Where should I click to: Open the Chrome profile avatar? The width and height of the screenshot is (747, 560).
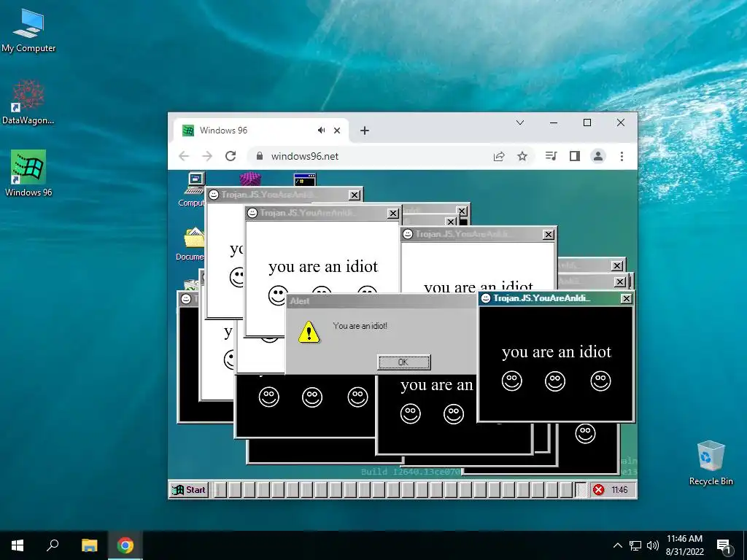(598, 156)
